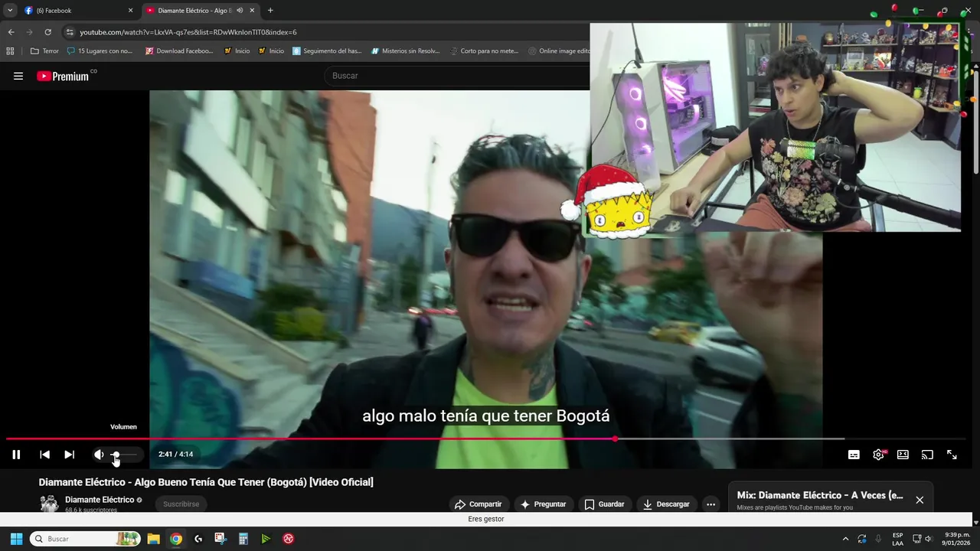Subscribe with the Suscribirse button
980x551 pixels.
pos(181,504)
